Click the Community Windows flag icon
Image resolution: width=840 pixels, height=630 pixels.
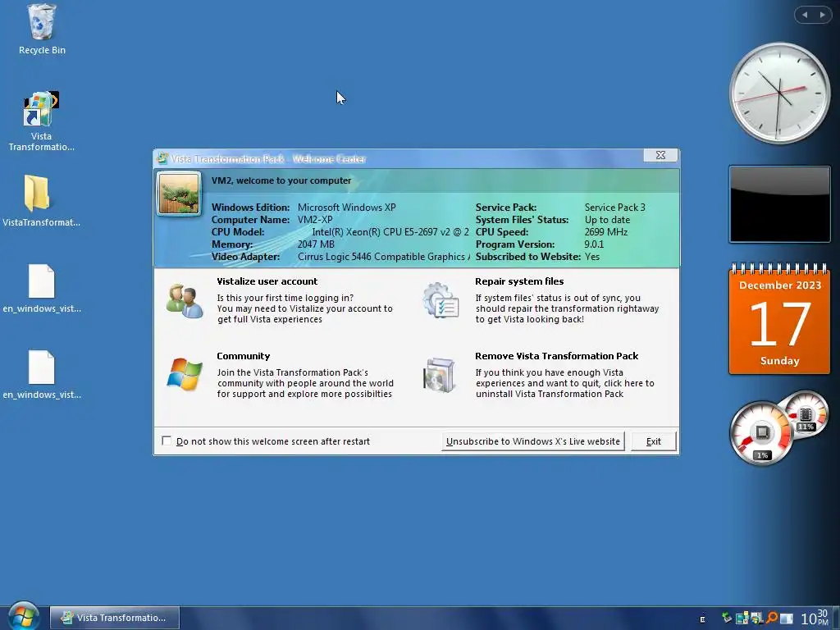point(185,374)
